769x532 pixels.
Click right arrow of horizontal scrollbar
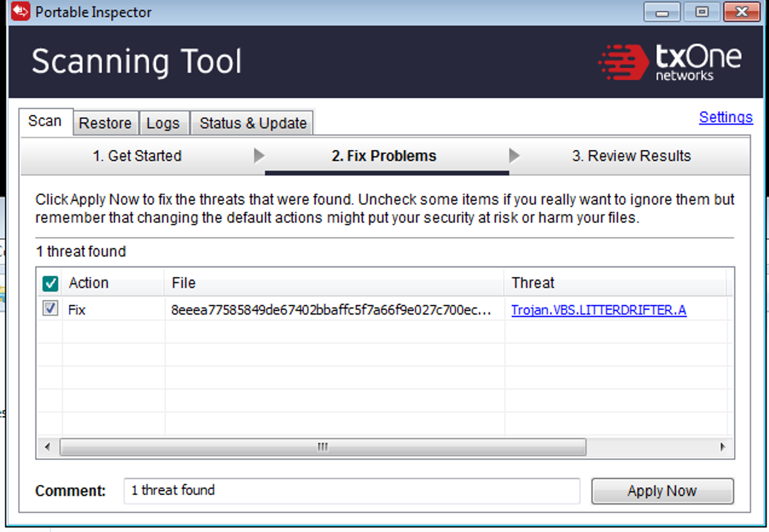722,447
